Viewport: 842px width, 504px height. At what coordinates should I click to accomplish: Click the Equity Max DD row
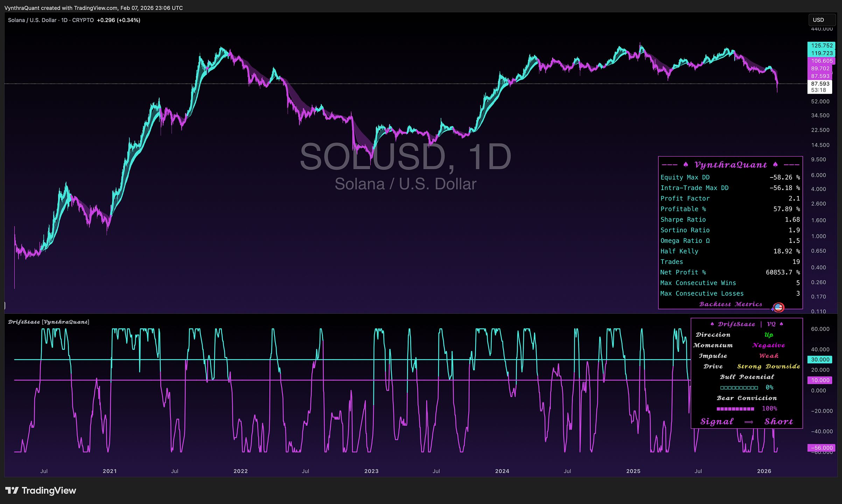pos(730,177)
